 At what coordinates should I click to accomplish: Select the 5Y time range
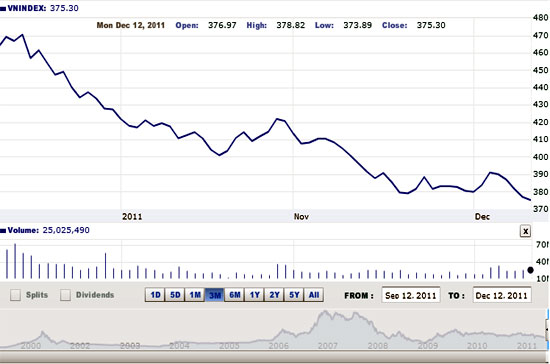(x=294, y=295)
